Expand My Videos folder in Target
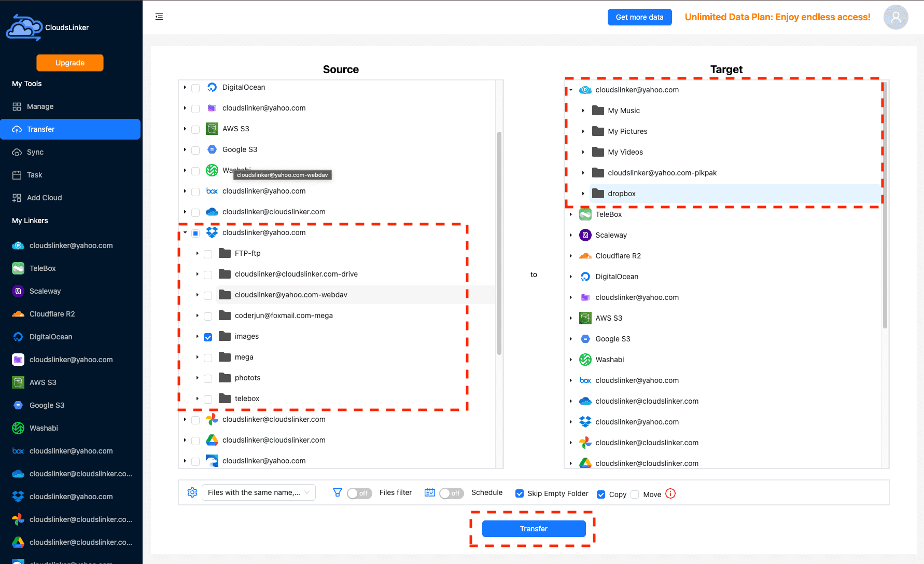The image size is (924, 564). click(583, 152)
